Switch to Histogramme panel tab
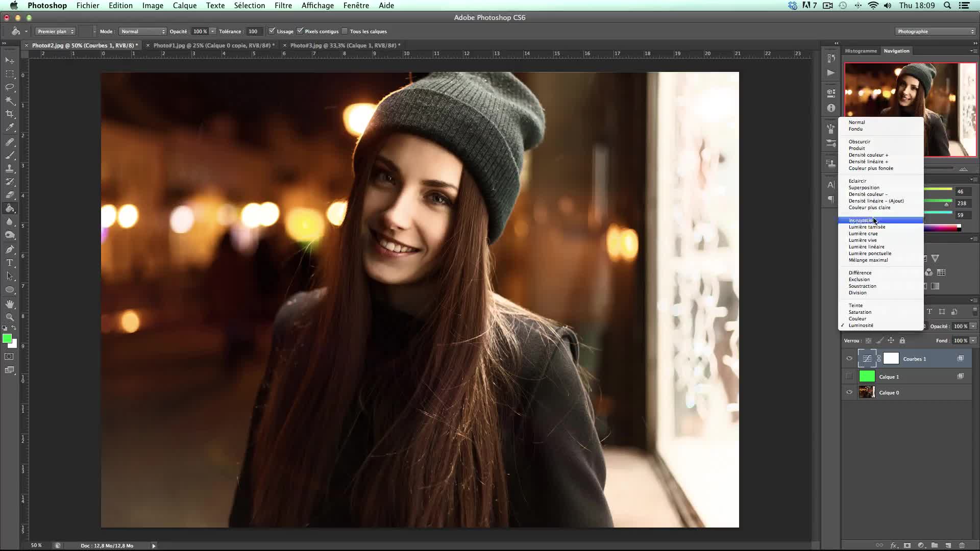 pos(861,51)
